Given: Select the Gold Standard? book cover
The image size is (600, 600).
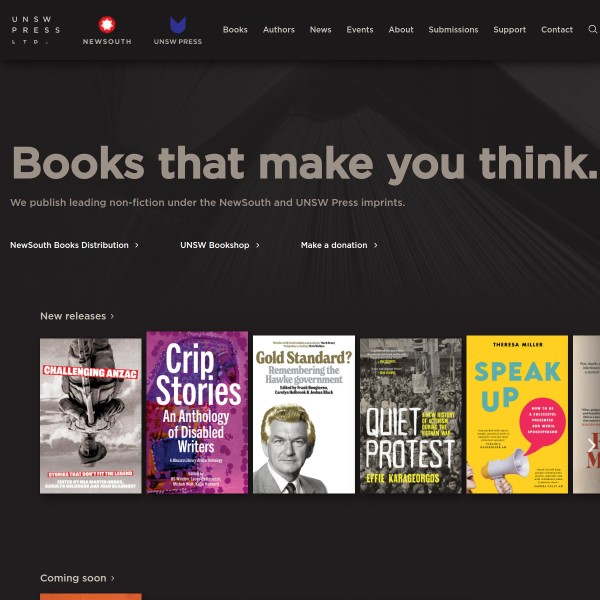Looking at the screenshot, I should click(x=304, y=414).
